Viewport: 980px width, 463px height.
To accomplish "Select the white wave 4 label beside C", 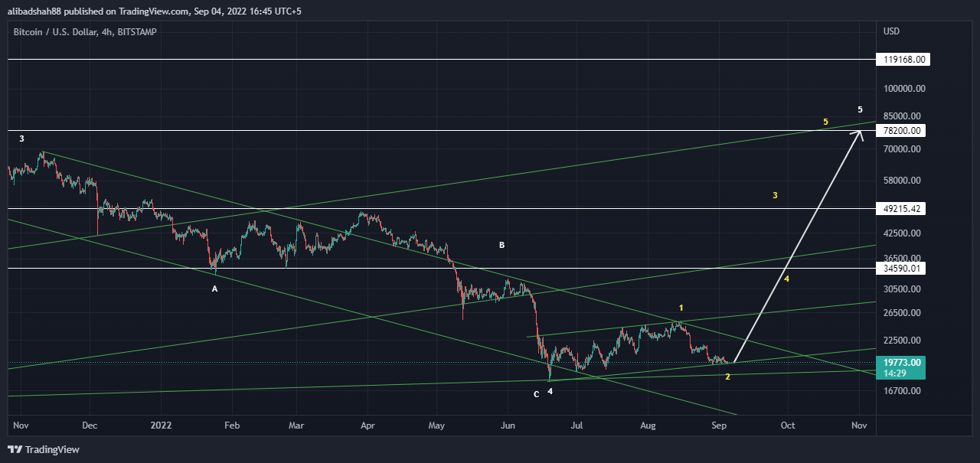I will click(550, 391).
